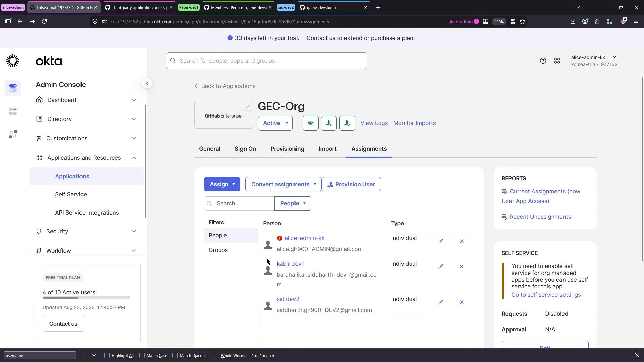
Task: Switch to the General tab
Action: pyautogui.click(x=210, y=149)
